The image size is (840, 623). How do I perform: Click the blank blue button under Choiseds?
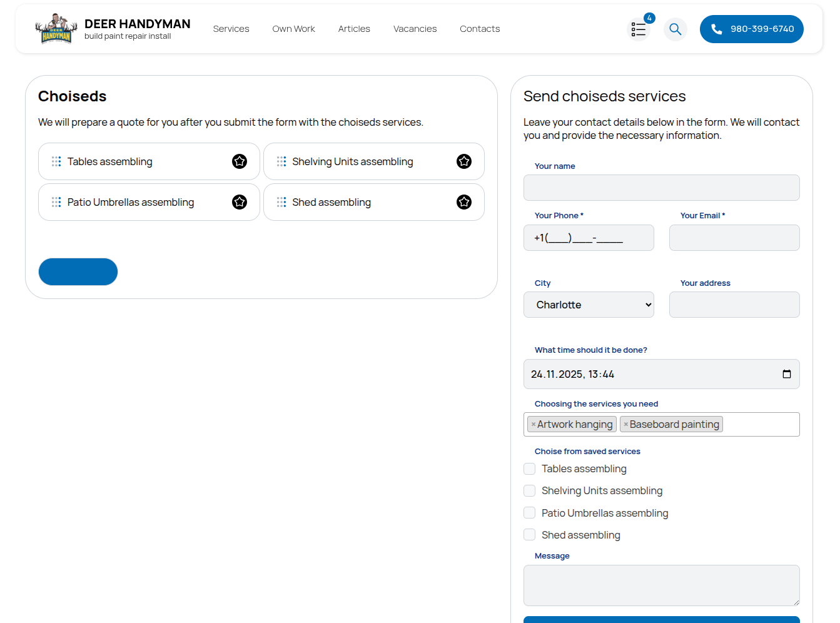[x=78, y=272]
